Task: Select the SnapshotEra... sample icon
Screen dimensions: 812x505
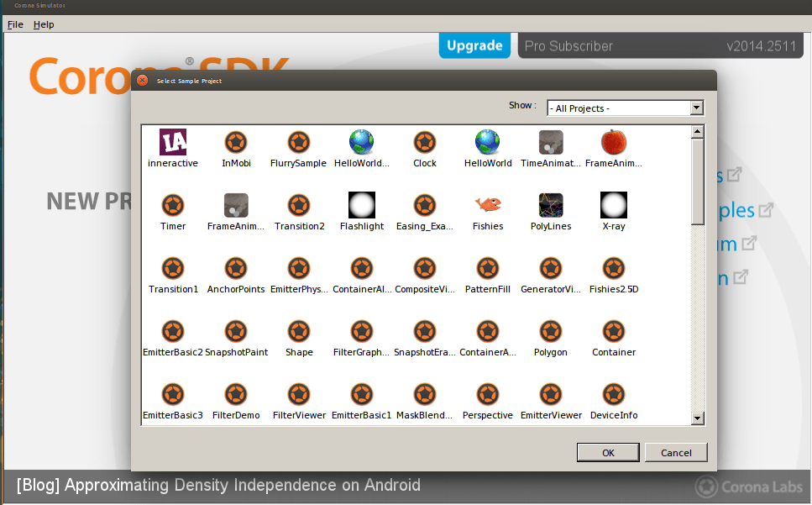Action: click(425, 332)
